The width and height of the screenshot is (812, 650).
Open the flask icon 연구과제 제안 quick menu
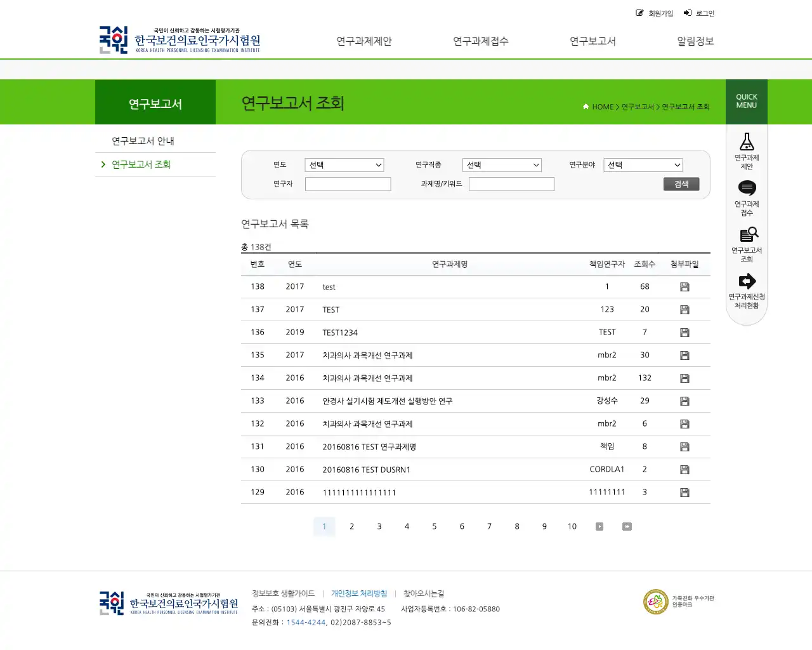pos(747,151)
